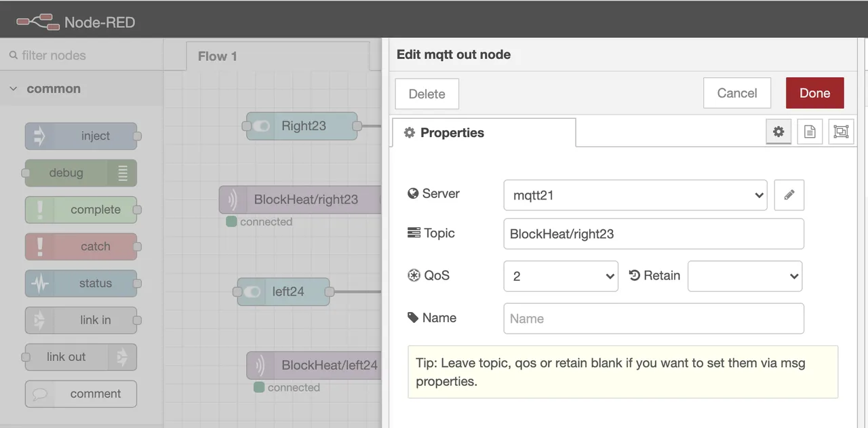The image size is (868, 428).
Task: Select the link out node in palette
Action: (81, 357)
